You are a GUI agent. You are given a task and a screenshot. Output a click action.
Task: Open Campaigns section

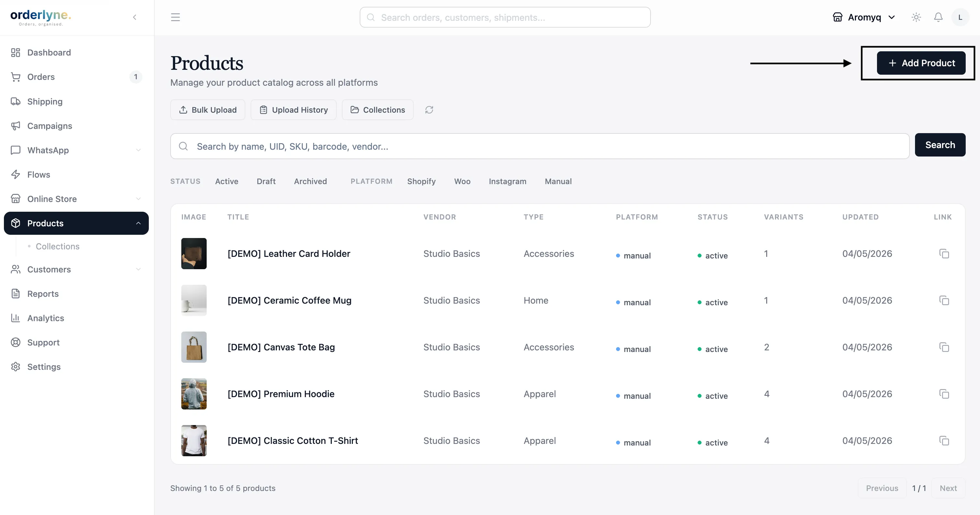point(76,126)
